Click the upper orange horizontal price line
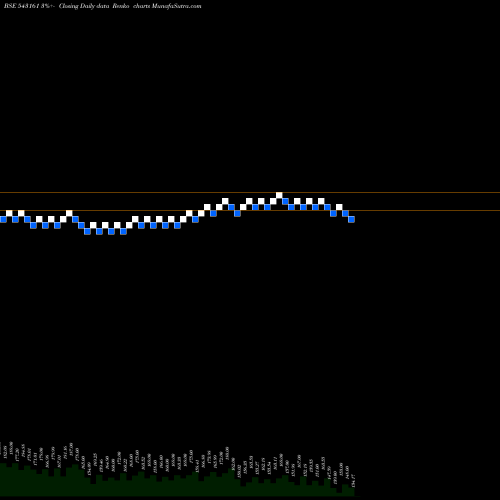The image size is (500, 500). pos(250,192)
